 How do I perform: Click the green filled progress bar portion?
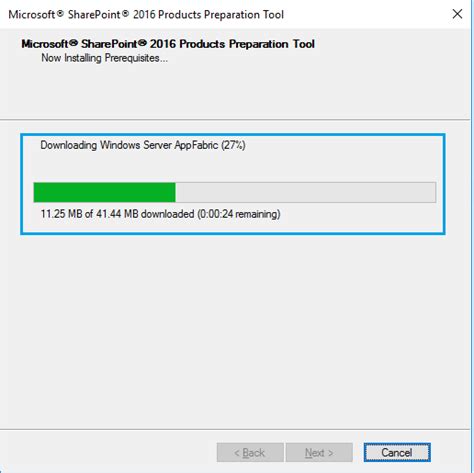tap(104, 192)
